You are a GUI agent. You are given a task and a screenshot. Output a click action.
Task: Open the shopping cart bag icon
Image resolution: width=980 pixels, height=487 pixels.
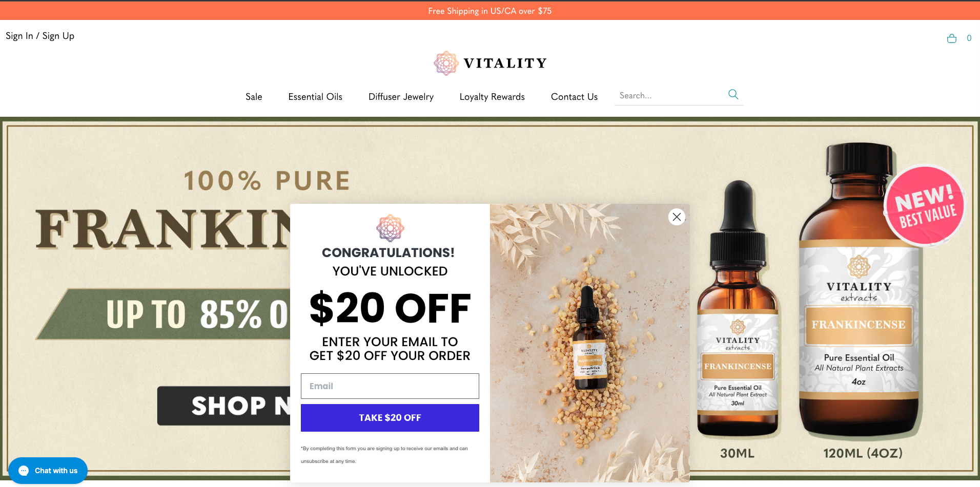(x=952, y=38)
